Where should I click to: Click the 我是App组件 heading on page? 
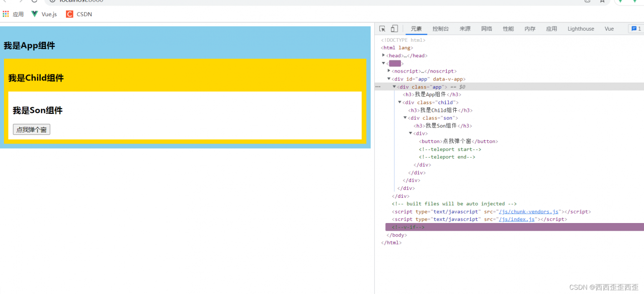(29, 46)
